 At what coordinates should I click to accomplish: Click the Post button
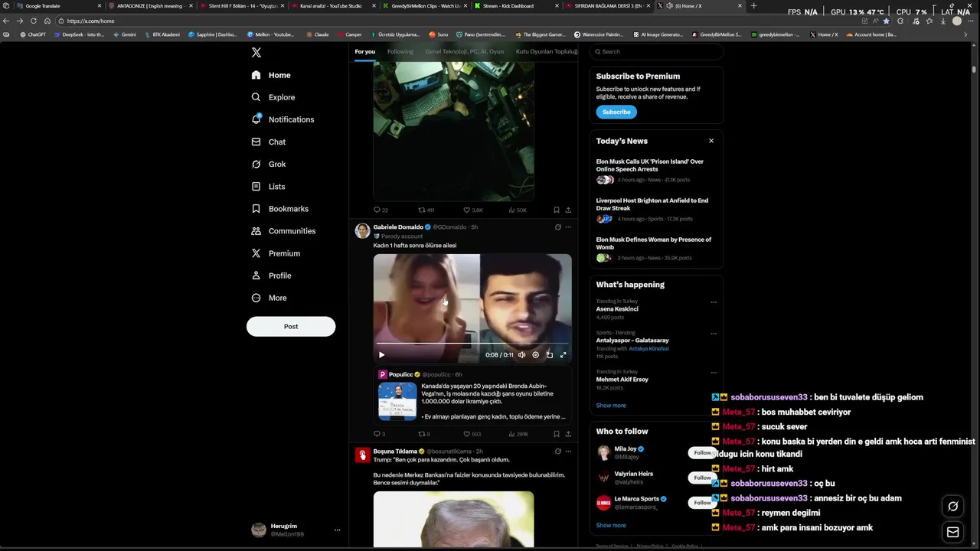tap(291, 326)
